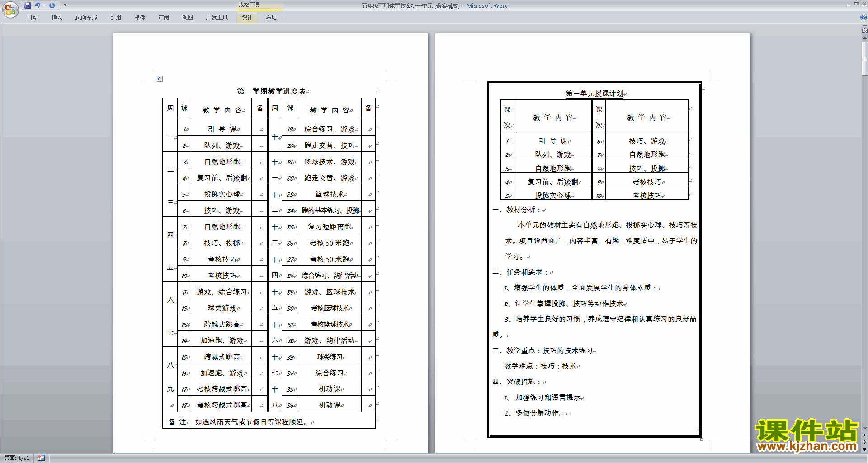
Task: Click the split-window bar above the ruler toggle
Action: [x=865, y=26]
